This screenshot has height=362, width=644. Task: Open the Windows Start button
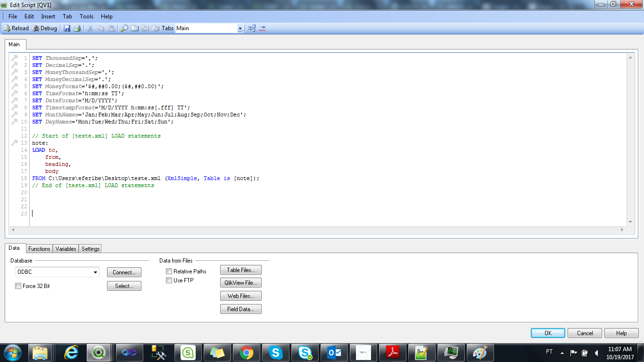point(12,353)
